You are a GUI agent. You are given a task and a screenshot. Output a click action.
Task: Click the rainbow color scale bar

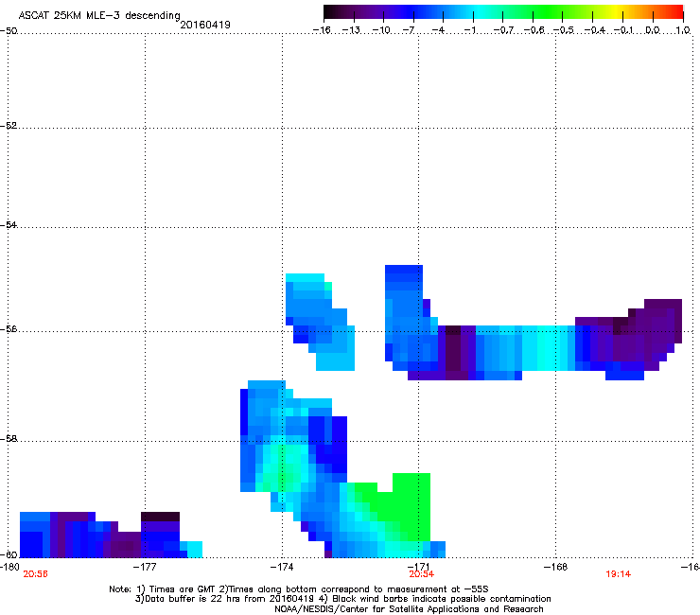click(503, 12)
